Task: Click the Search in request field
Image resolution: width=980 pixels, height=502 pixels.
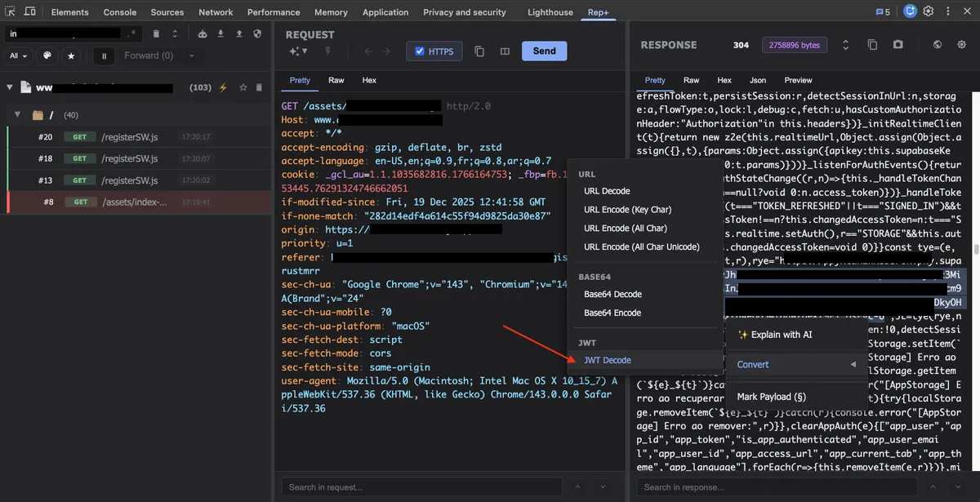Action: (422, 487)
